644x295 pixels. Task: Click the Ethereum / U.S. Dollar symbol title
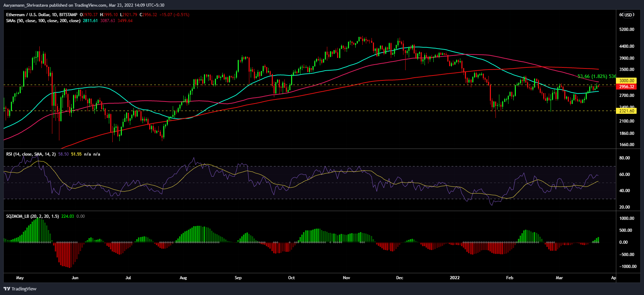[42, 15]
